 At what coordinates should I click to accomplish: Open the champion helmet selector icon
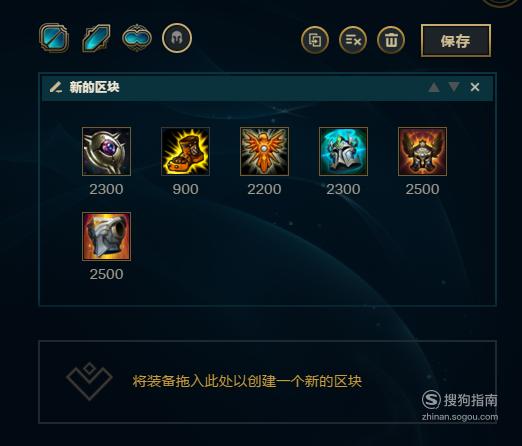pos(177,38)
